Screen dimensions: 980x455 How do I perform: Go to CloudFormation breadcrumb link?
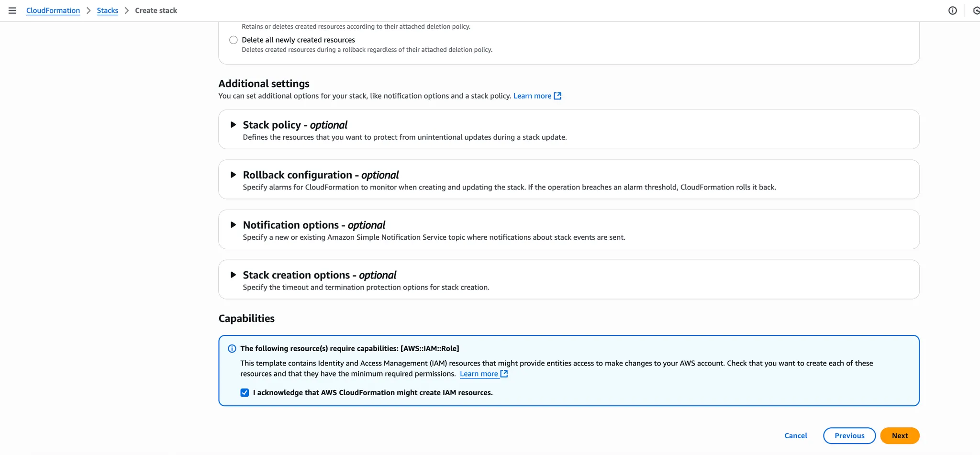point(53,11)
